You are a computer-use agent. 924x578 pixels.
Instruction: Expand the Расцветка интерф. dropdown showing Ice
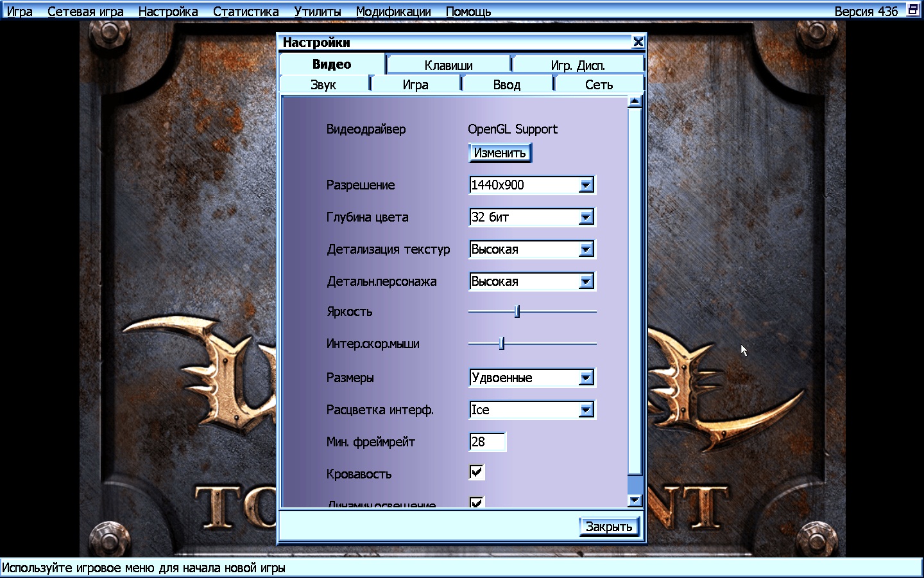point(532,410)
